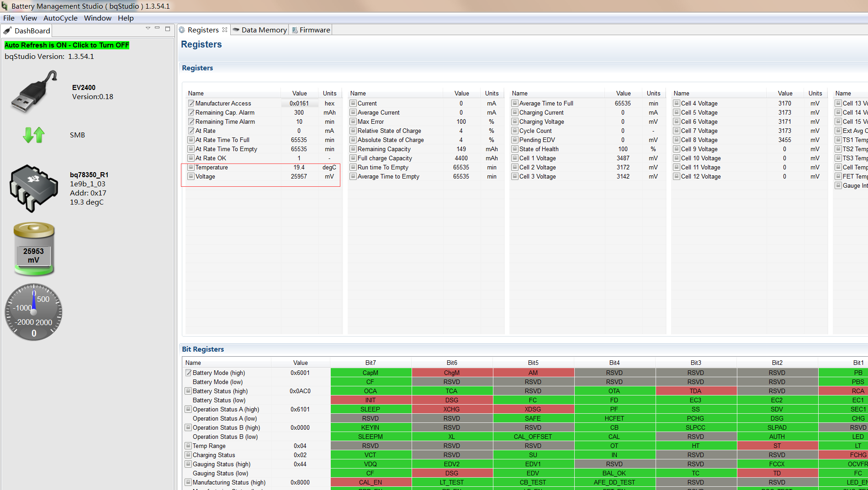Select the bq78350_R1 chip icon
The height and width of the screenshot is (490, 868).
(34, 188)
